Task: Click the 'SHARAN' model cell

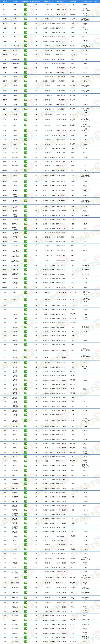Action: [15, 588]
